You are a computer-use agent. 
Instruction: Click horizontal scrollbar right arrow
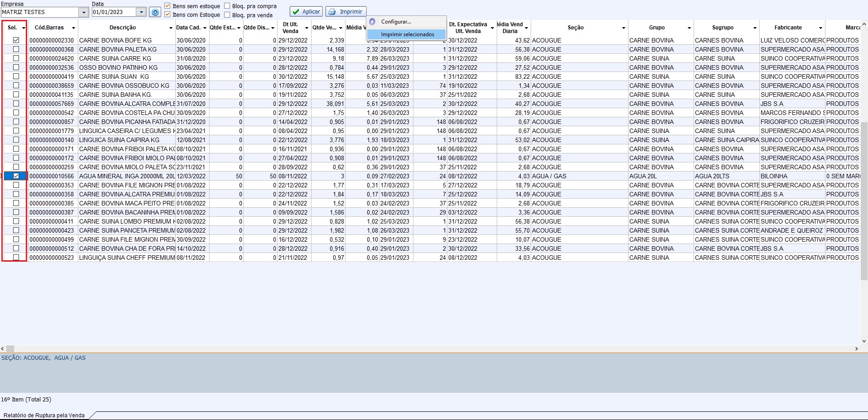(856, 349)
